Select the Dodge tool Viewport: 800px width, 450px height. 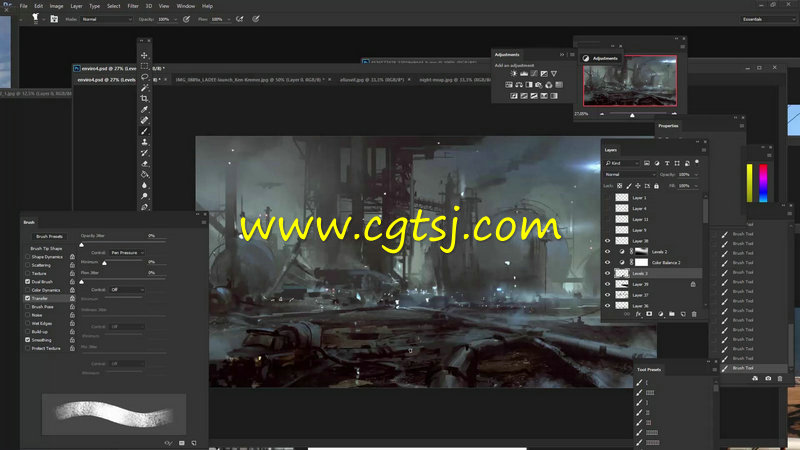pyautogui.click(x=144, y=196)
